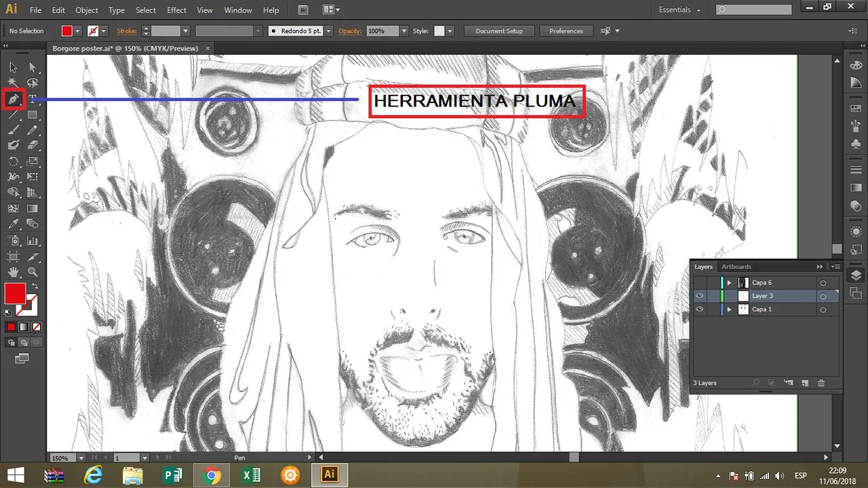
Task: Expand the Capa 1 layer
Action: coord(730,310)
